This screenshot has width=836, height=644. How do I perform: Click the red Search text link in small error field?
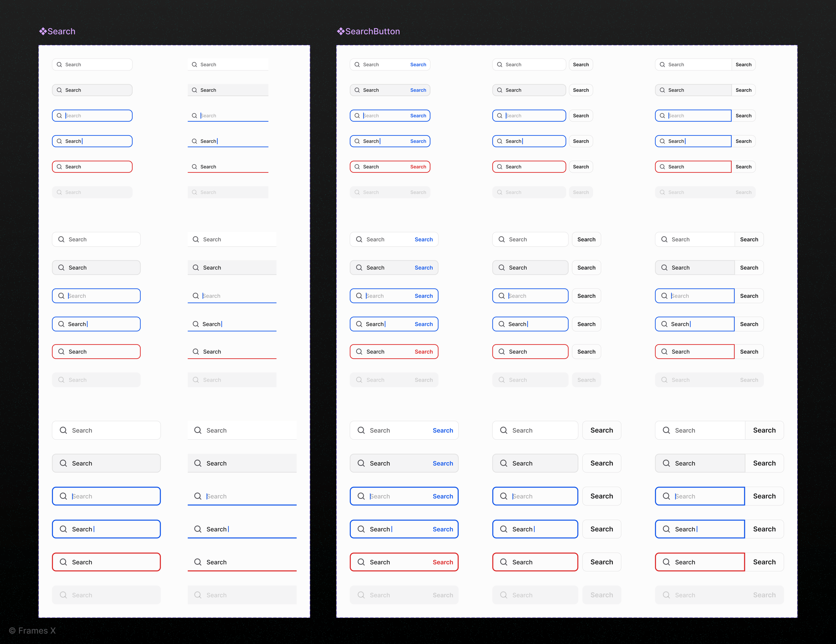click(x=418, y=167)
